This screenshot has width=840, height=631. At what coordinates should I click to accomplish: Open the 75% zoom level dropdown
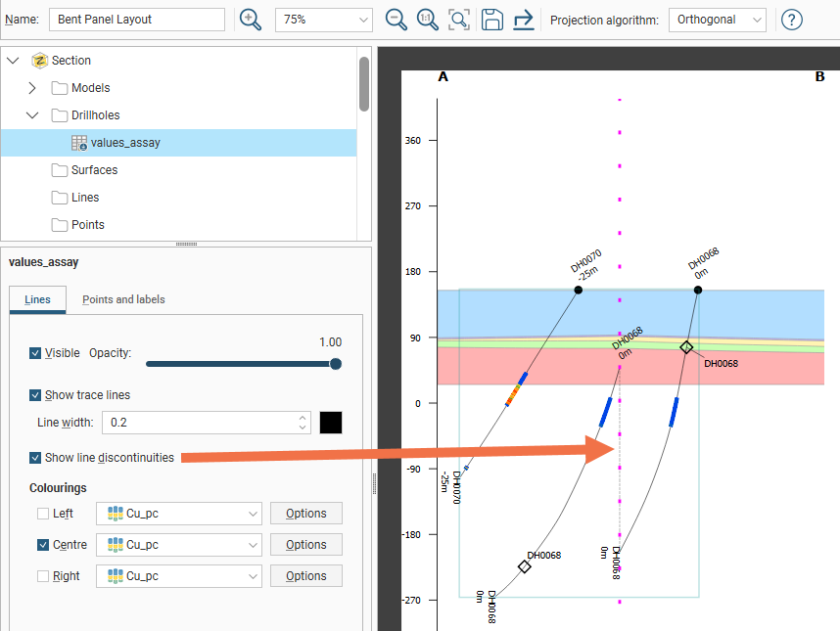[x=324, y=20]
